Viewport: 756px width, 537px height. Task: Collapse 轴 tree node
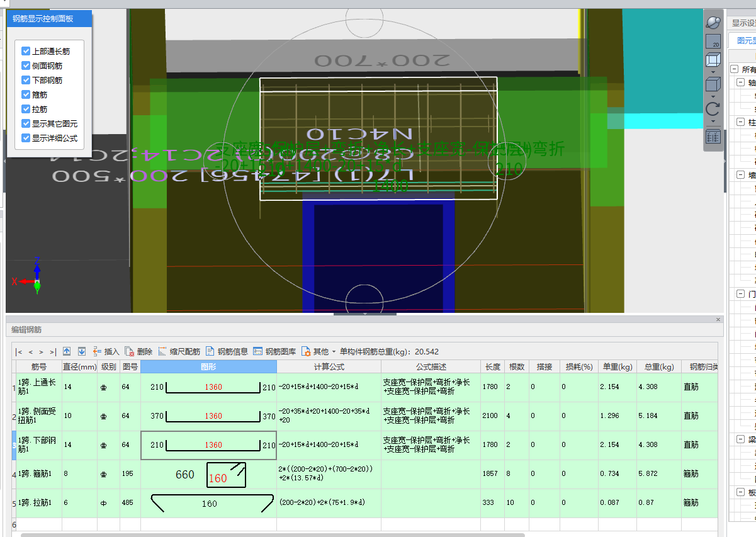pyautogui.click(x=741, y=82)
